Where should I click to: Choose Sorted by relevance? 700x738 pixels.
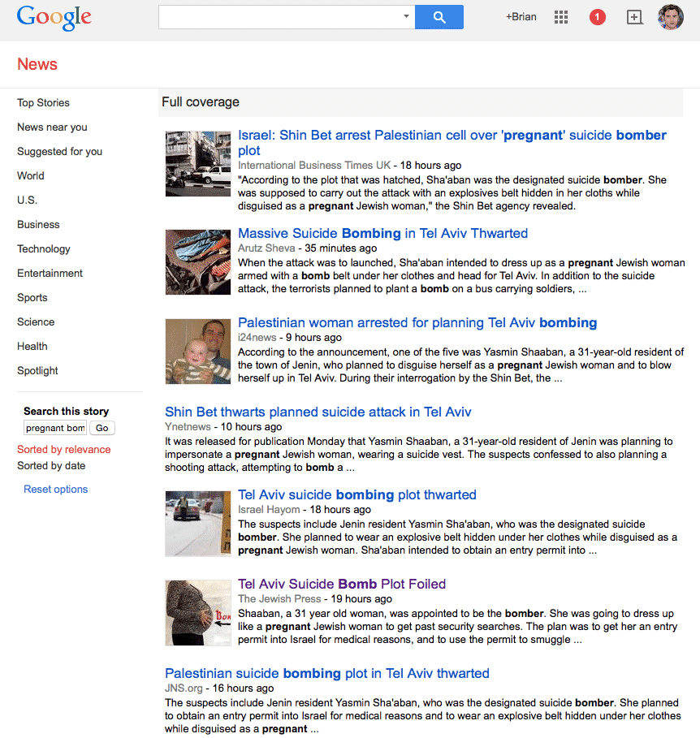[x=64, y=450]
